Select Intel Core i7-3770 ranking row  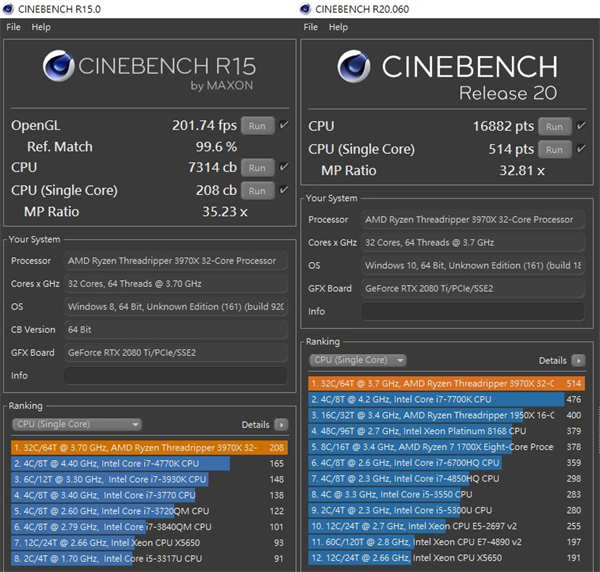[x=149, y=495]
